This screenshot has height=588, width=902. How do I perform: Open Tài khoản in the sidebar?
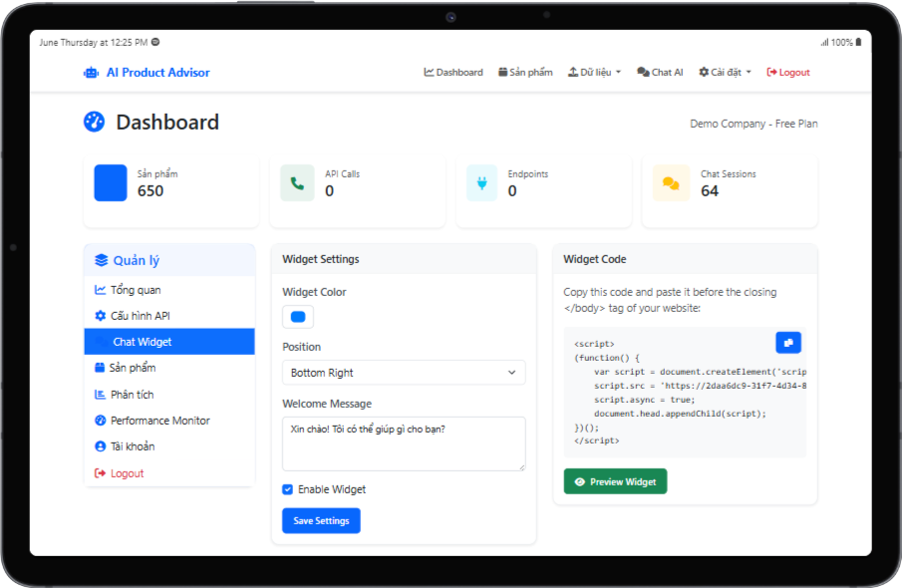[169, 446]
